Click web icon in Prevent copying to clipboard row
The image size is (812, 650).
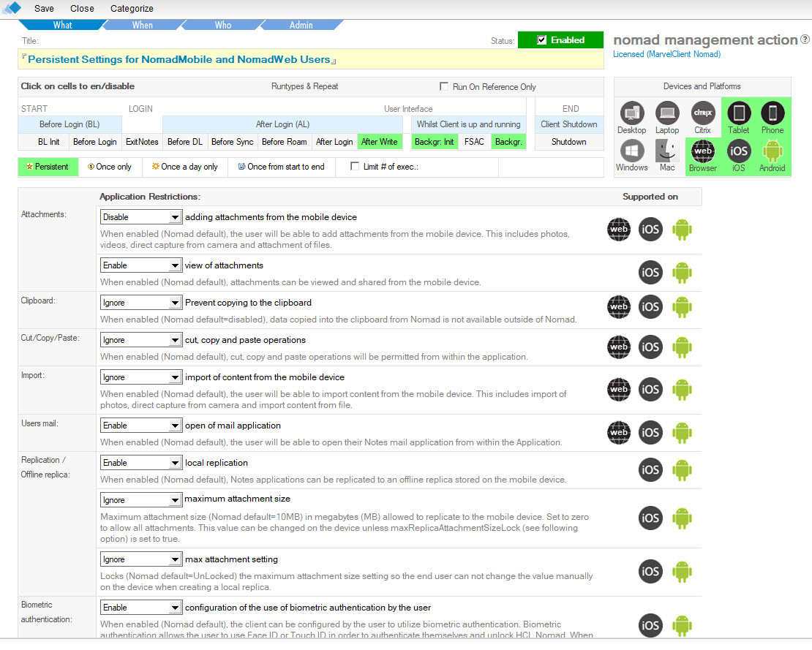click(619, 307)
